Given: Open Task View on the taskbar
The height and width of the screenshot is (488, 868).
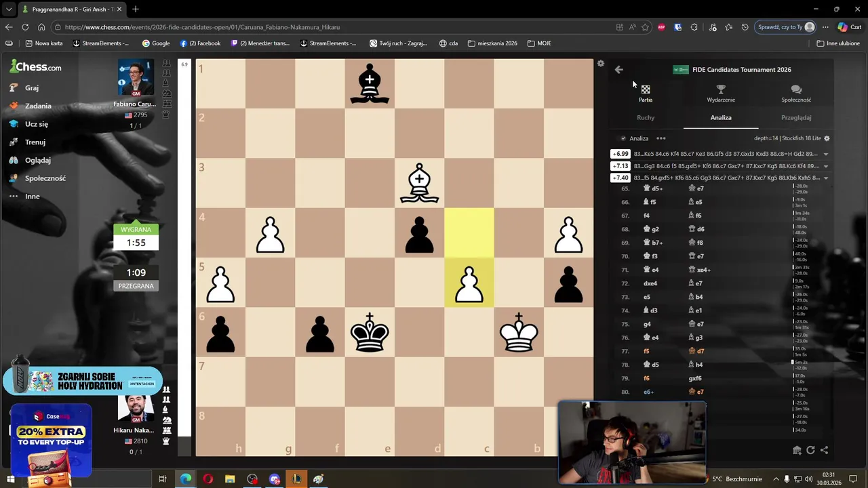Looking at the screenshot, I should click(x=163, y=479).
